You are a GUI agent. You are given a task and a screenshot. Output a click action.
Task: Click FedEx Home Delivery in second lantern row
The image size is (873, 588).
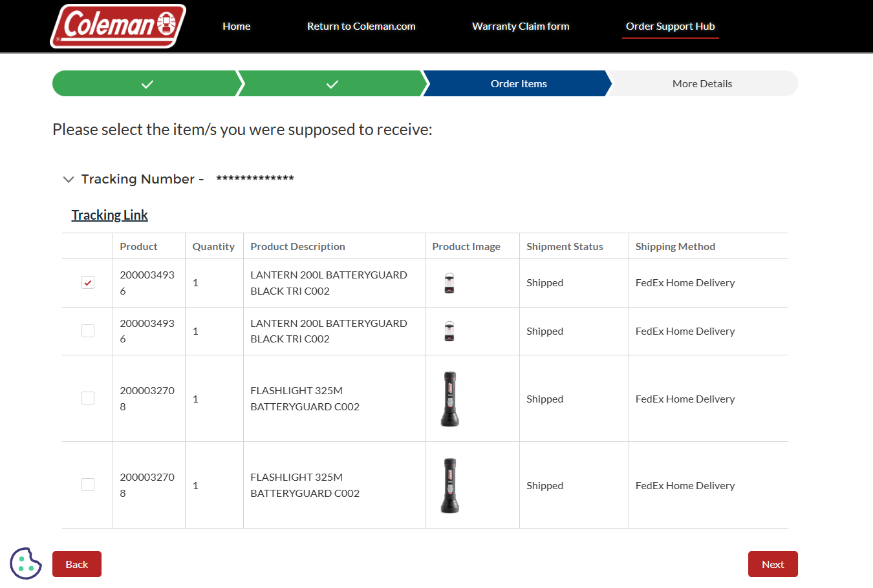pyautogui.click(x=685, y=331)
